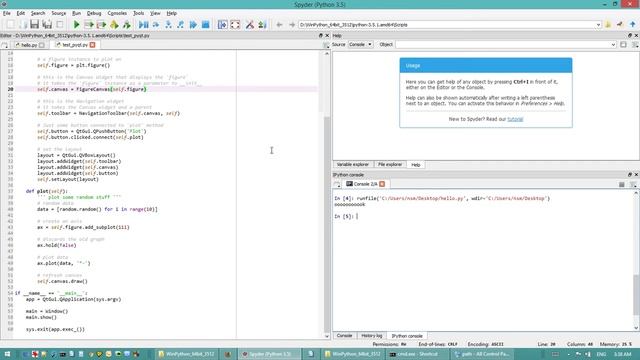Maximize current pane icon
This screenshot has width=640, height=360.
click(x=222, y=24)
